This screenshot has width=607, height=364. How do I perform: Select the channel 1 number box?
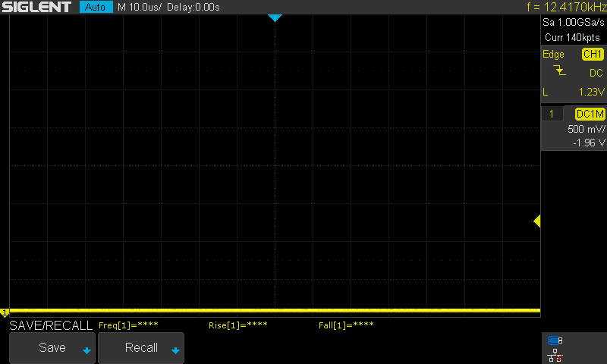point(552,114)
